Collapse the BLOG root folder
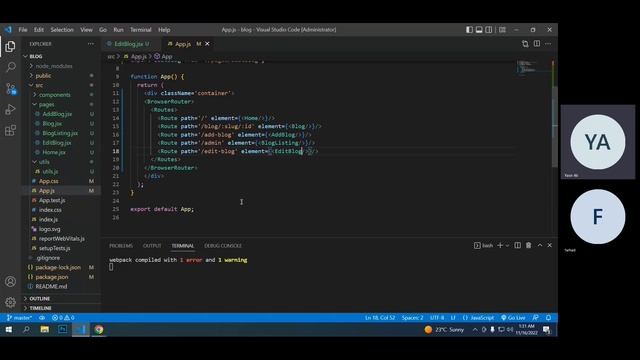The image size is (640, 360). click(25, 56)
